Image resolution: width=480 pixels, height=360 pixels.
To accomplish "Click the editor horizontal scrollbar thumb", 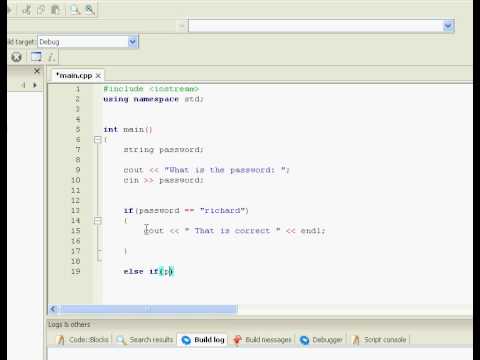I will (148, 309).
